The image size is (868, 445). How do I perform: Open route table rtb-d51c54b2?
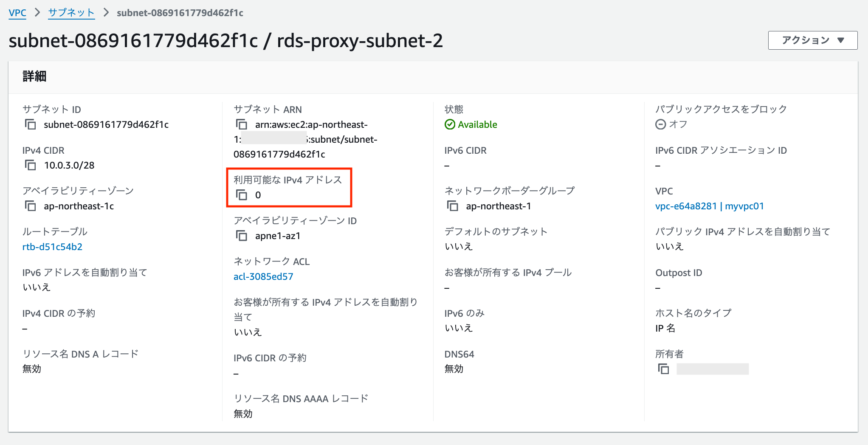pos(52,247)
